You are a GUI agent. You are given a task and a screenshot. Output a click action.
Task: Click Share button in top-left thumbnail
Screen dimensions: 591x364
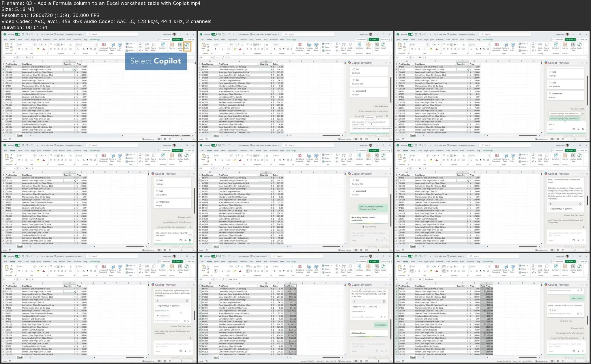177,39
